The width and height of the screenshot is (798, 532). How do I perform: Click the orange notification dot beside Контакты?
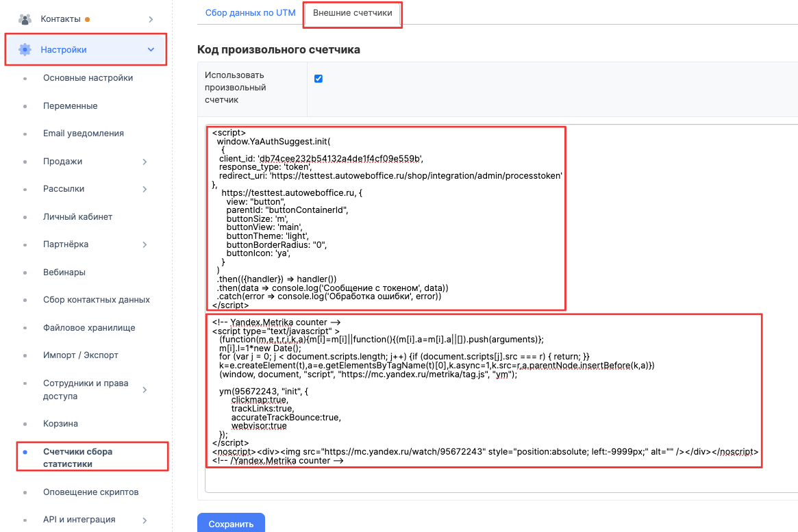click(88, 19)
